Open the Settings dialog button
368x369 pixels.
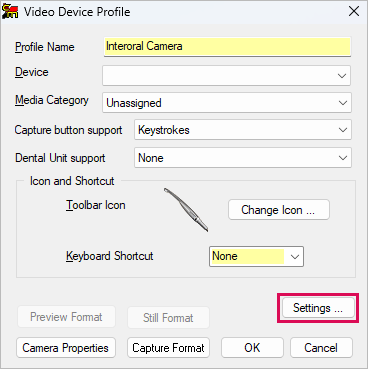click(318, 308)
